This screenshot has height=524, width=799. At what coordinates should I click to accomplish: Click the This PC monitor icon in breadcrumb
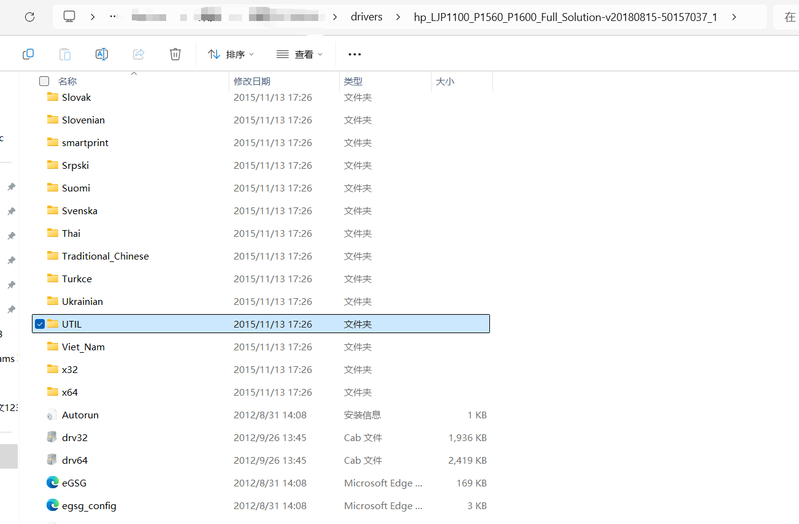69,17
